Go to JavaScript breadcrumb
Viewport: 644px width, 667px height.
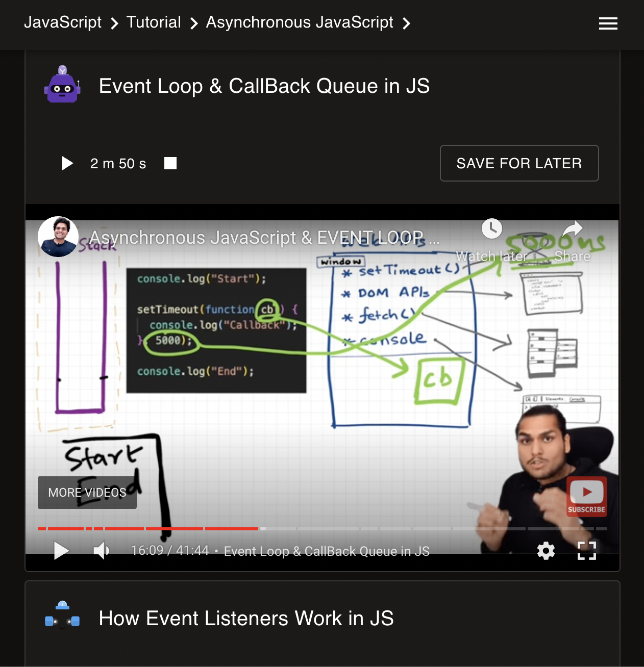[63, 22]
